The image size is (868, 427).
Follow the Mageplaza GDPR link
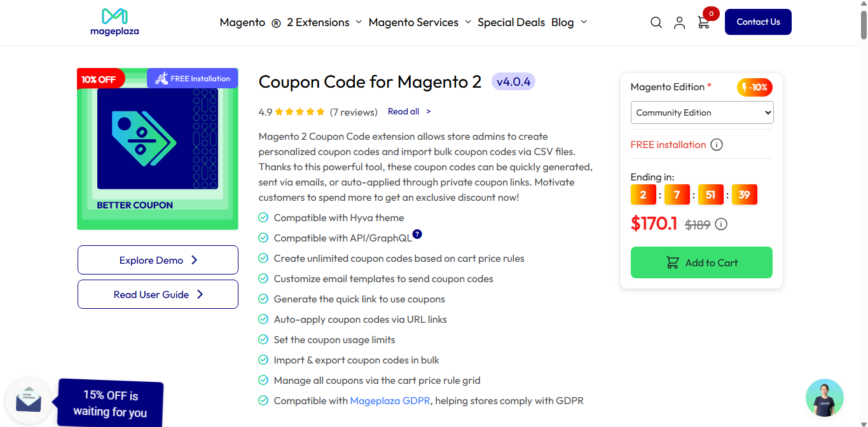[390, 401]
